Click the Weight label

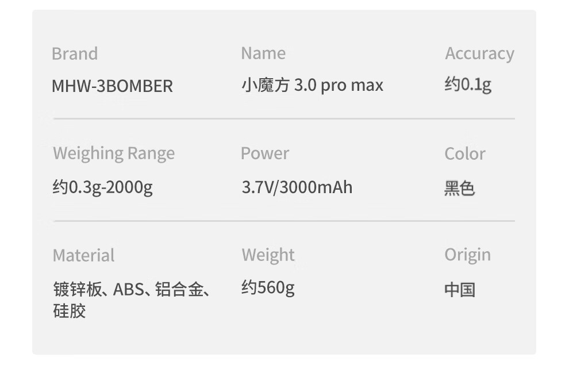(268, 255)
